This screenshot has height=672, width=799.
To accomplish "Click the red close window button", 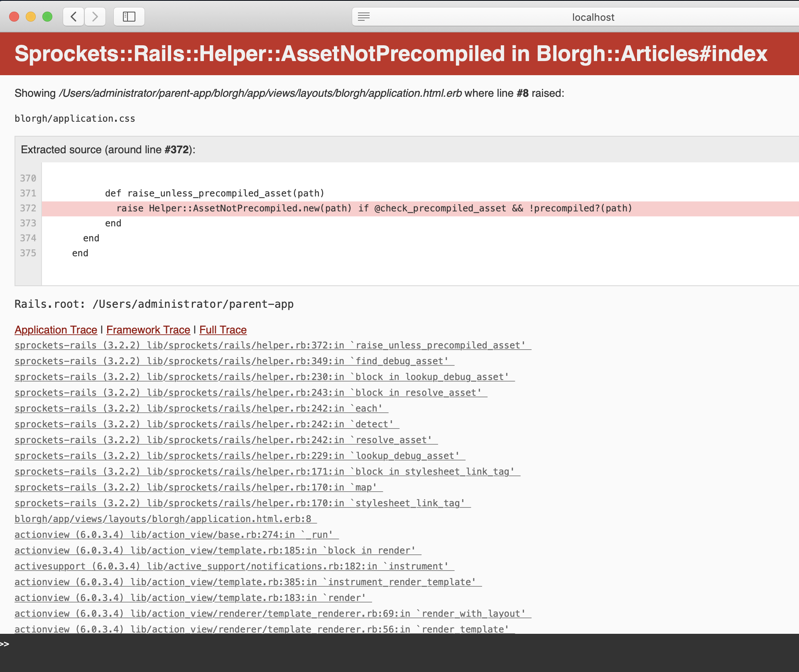I will [14, 17].
